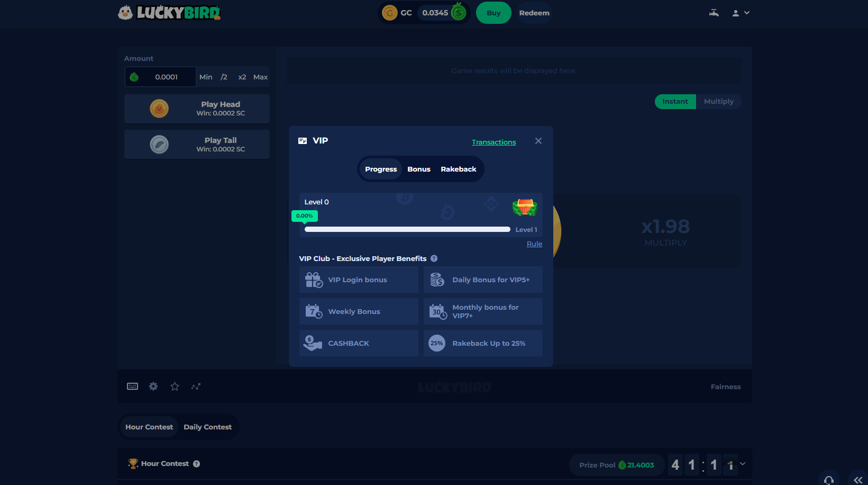Click the Play Head button
868x485 pixels.
(x=197, y=109)
